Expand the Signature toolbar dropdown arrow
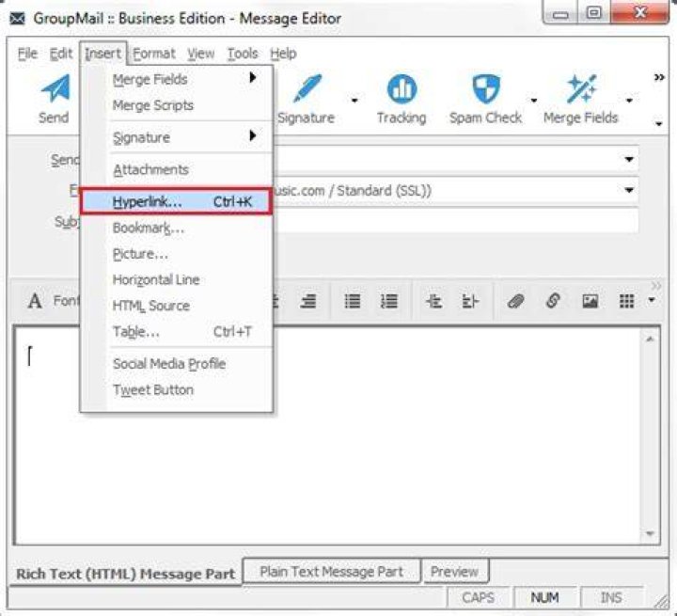The height and width of the screenshot is (616, 677). tap(354, 101)
